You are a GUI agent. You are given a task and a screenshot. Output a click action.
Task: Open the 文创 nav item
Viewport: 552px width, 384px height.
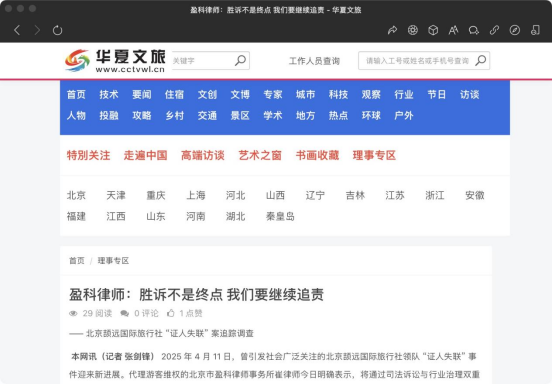pyautogui.click(x=207, y=94)
